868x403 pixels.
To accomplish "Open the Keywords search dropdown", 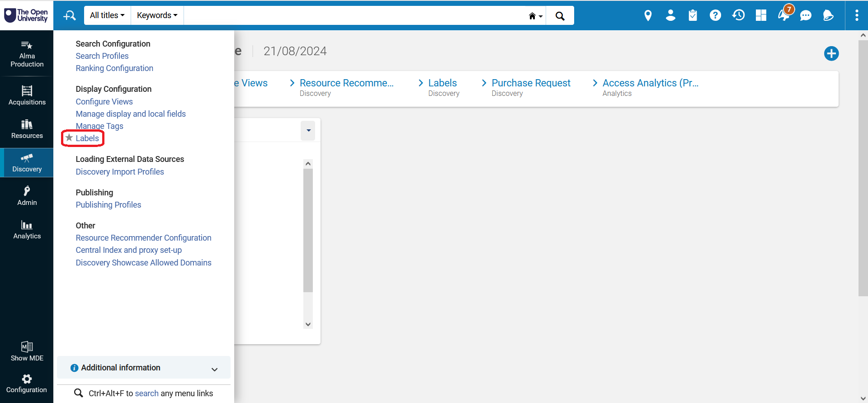I will click(x=157, y=15).
